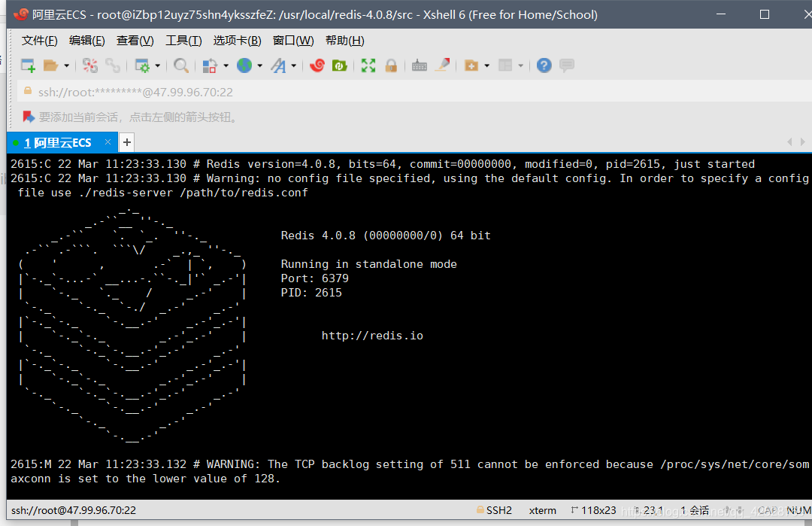This screenshot has width=812, height=526.
Task: Click the Port: 6379 line
Action: (x=315, y=278)
